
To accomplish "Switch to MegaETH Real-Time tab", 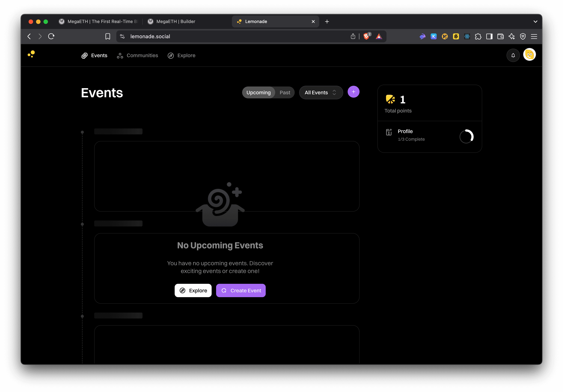I will [x=99, y=22].
